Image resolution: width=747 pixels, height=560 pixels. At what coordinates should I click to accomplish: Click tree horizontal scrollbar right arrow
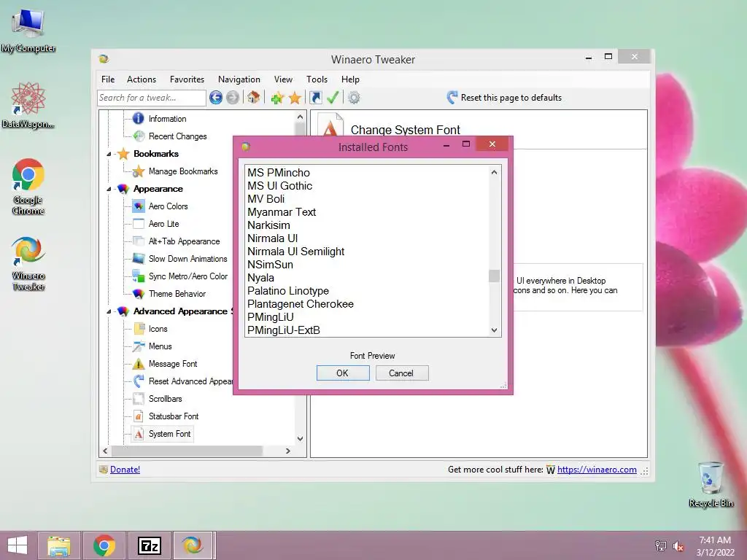click(287, 451)
